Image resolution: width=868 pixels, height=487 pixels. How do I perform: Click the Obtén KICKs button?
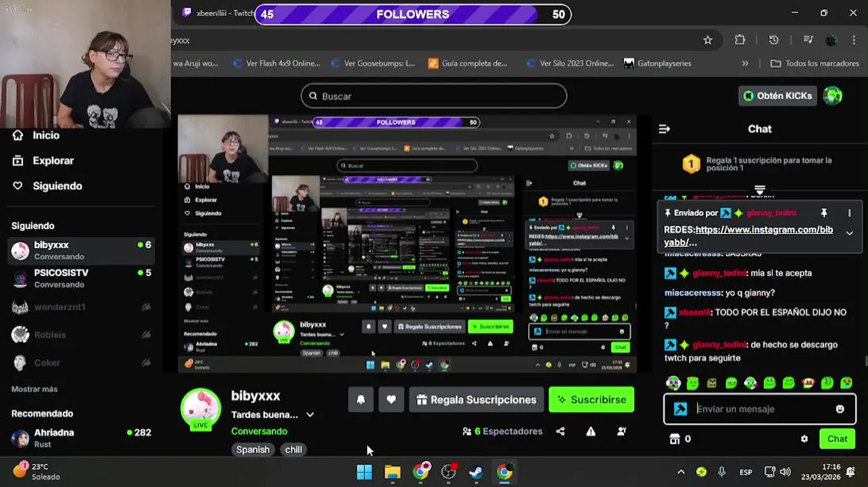click(777, 96)
